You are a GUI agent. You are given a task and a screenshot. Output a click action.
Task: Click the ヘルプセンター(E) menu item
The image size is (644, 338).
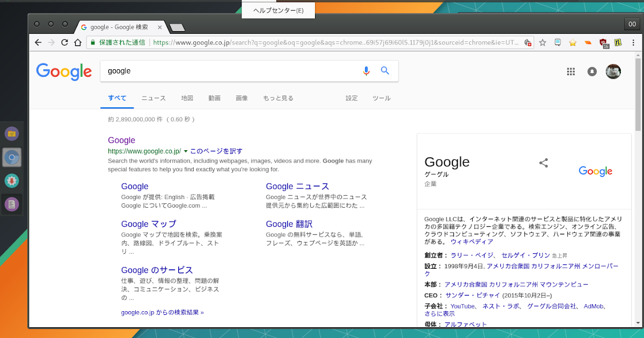pos(278,10)
